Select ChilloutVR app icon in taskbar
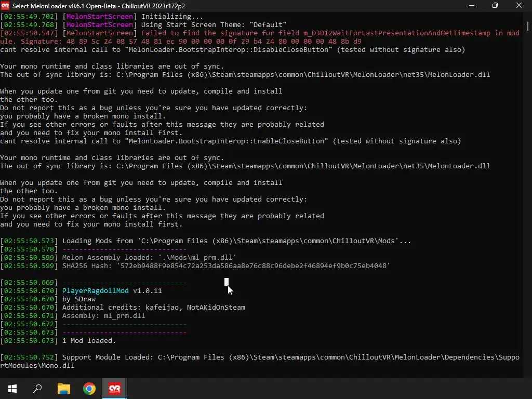532x399 pixels. click(x=115, y=389)
